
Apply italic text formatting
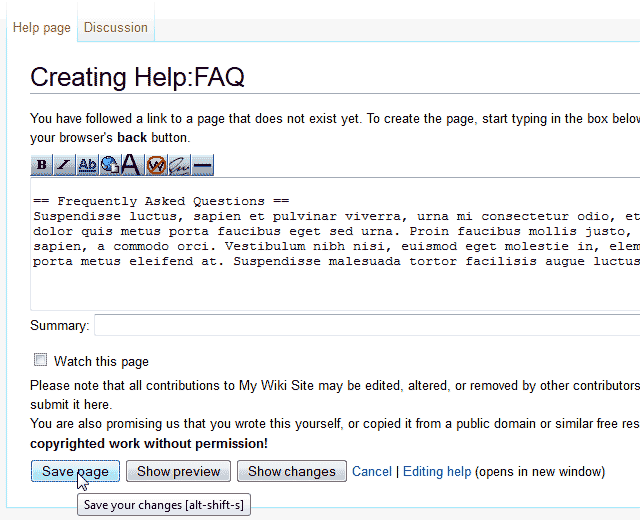pos(64,165)
